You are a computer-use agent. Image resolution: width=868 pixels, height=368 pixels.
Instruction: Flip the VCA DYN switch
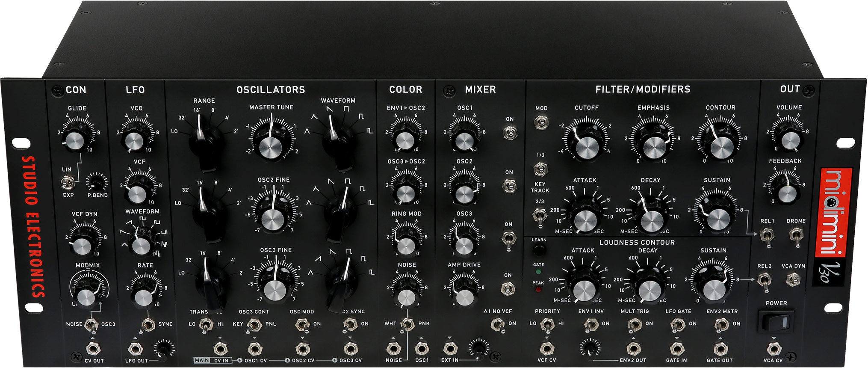point(793,280)
